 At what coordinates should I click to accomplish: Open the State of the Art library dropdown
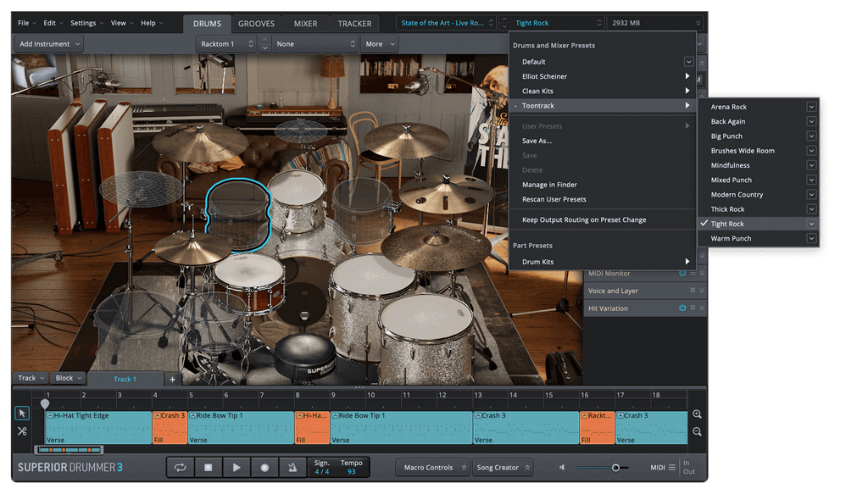tap(446, 23)
